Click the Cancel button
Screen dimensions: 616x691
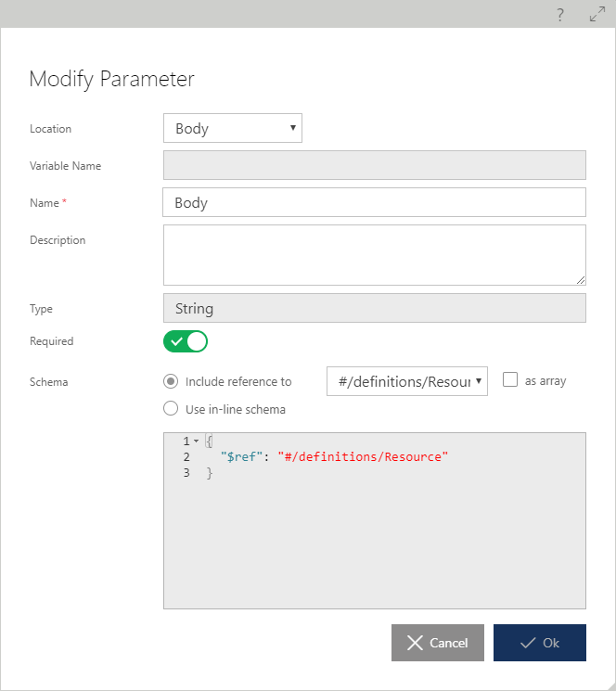coord(438,643)
